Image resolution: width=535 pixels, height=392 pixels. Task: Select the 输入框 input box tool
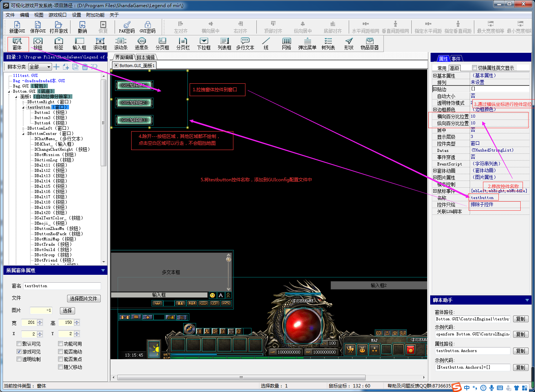(79, 44)
